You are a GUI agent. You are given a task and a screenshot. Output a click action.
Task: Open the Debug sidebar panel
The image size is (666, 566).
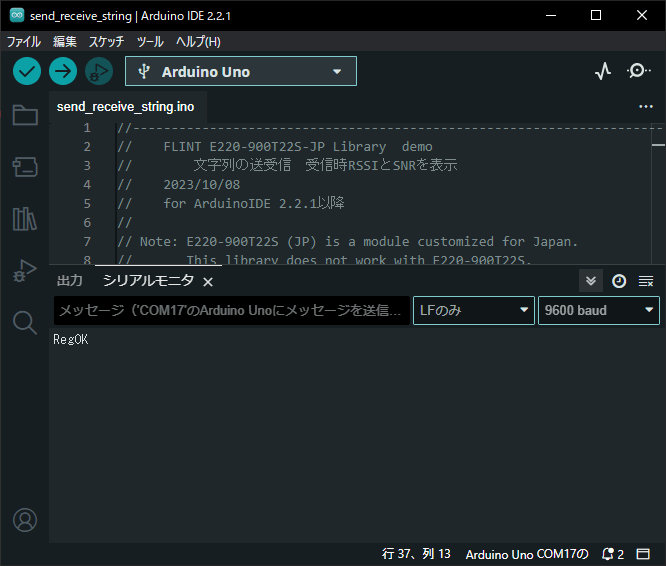[x=25, y=270]
